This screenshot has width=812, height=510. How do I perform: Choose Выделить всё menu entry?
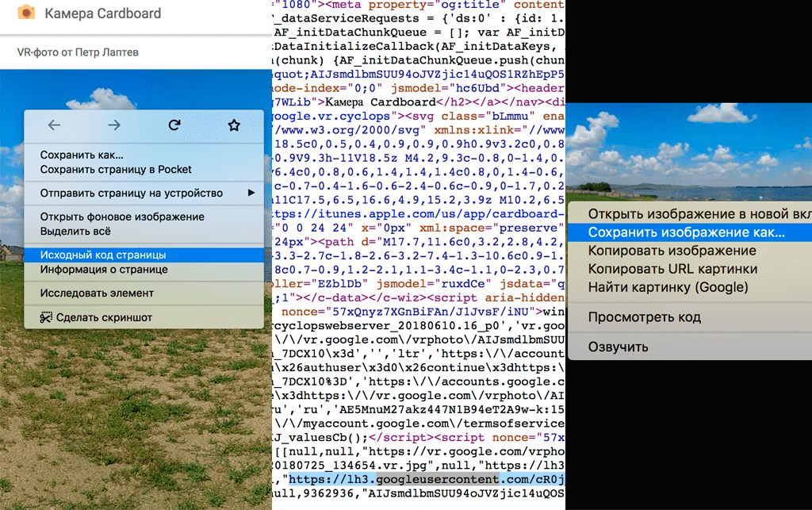75,231
